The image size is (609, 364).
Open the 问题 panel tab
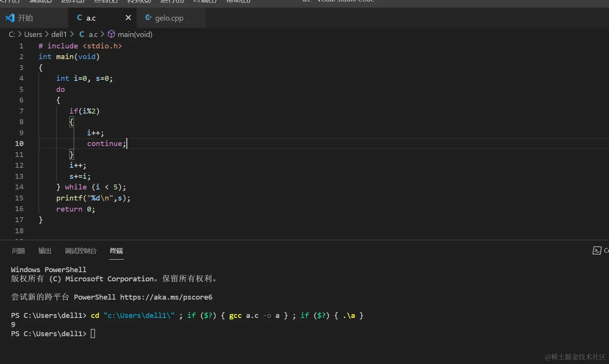(x=18, y=251)
